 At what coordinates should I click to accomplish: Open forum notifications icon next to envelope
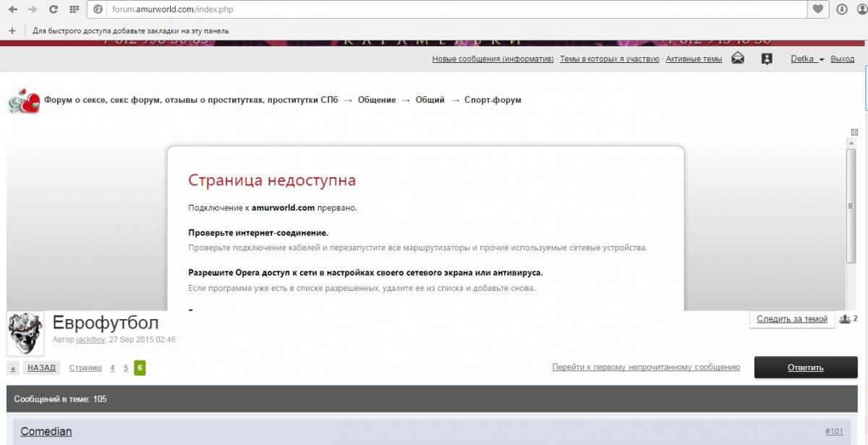[767, 59]
